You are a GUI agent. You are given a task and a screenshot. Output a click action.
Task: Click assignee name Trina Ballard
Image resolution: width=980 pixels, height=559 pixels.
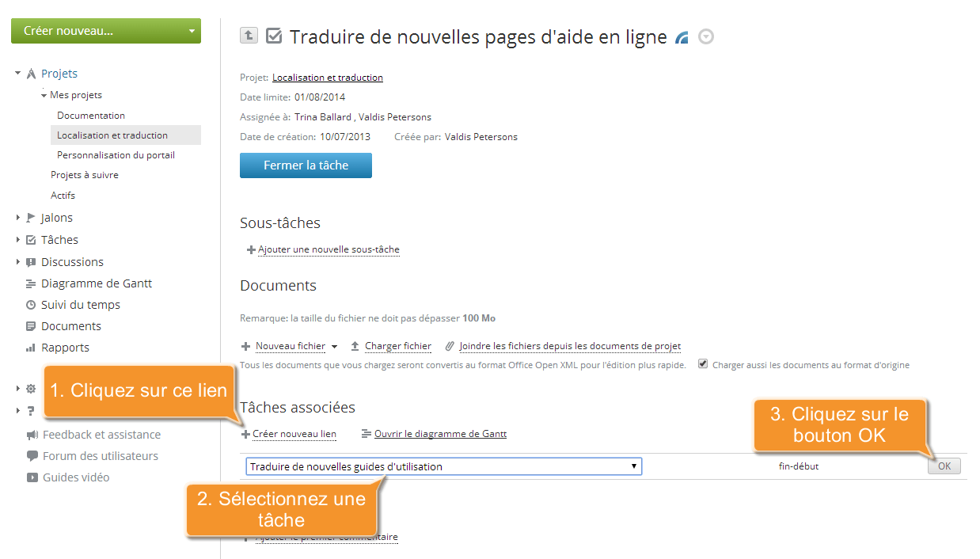pos(323,117)
